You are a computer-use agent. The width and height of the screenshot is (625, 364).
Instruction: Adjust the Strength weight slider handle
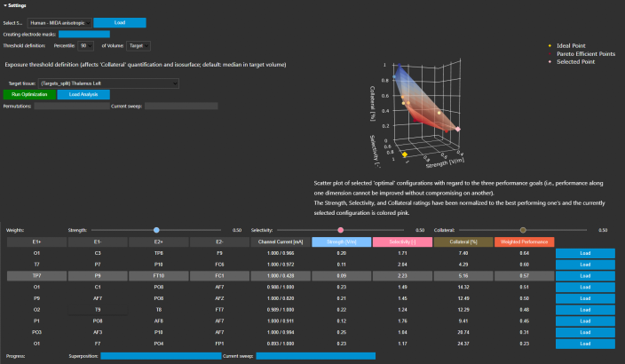156,230
